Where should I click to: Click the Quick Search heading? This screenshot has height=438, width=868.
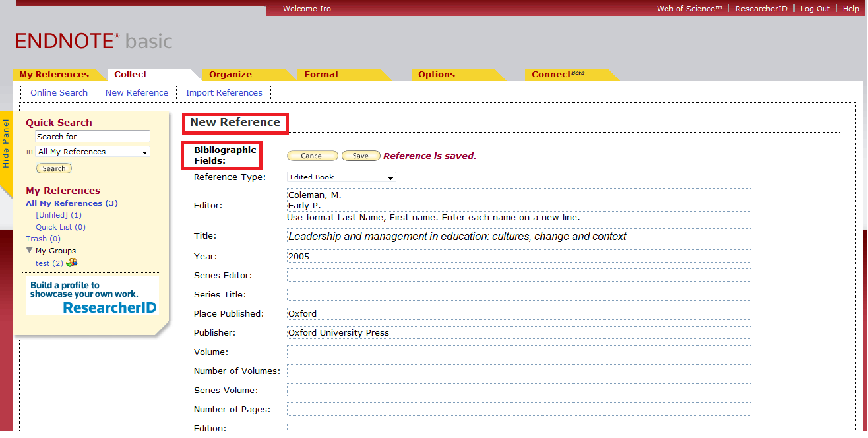tap(59, 123)
